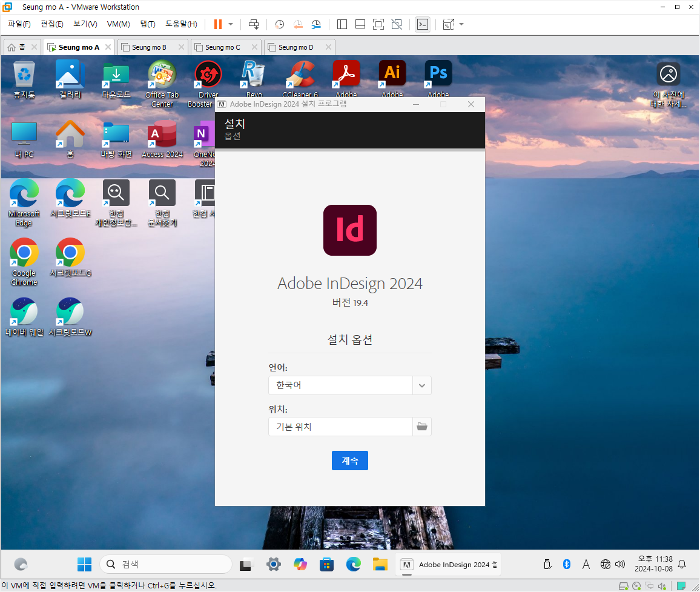Select the Office Tab Center desktop icon
700x592 pixels.
tap(162, 84)
